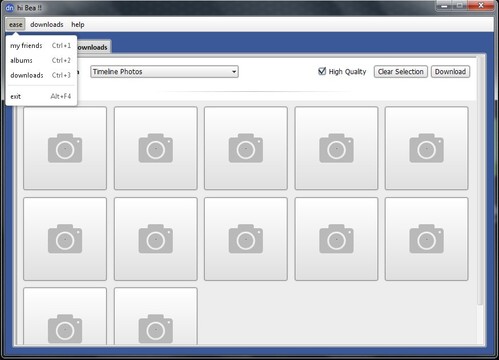Screen dimensions: 499x360
Task: Click the dn app icon in title bar
Action: point(9,8)
